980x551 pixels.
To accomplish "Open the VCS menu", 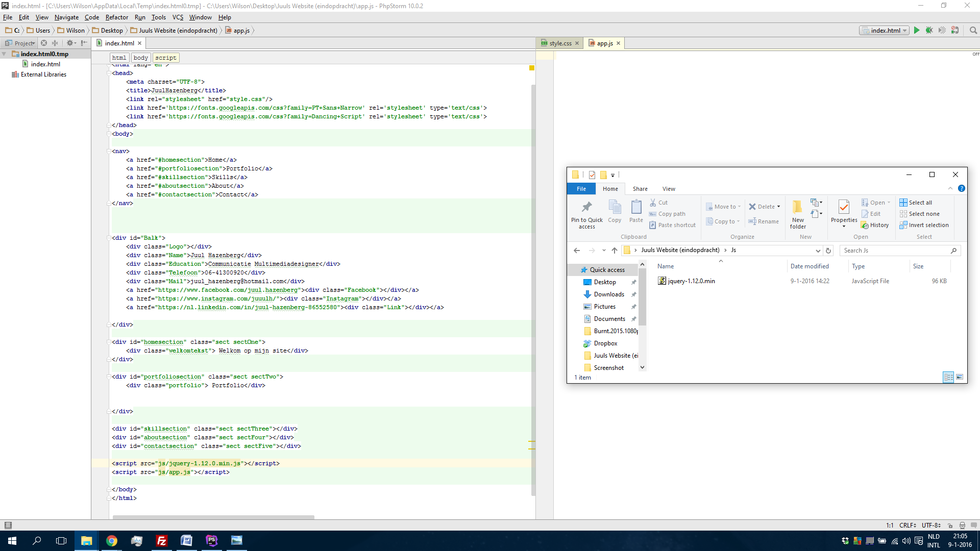I will (x=178, y=17).
